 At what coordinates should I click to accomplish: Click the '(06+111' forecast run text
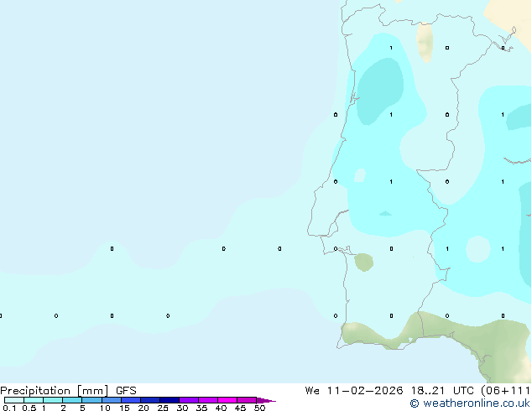coord(506,391)
